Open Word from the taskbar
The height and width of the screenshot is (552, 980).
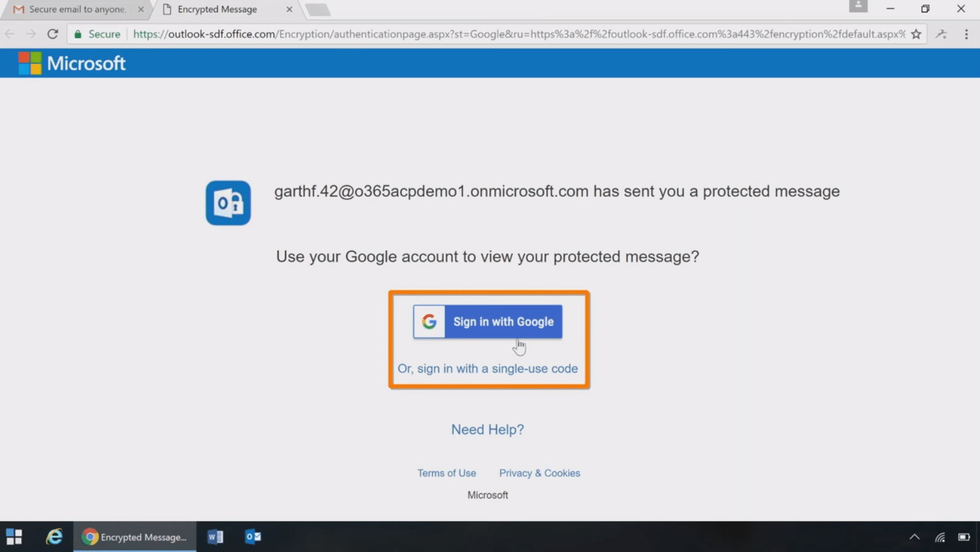pos(215,537)
